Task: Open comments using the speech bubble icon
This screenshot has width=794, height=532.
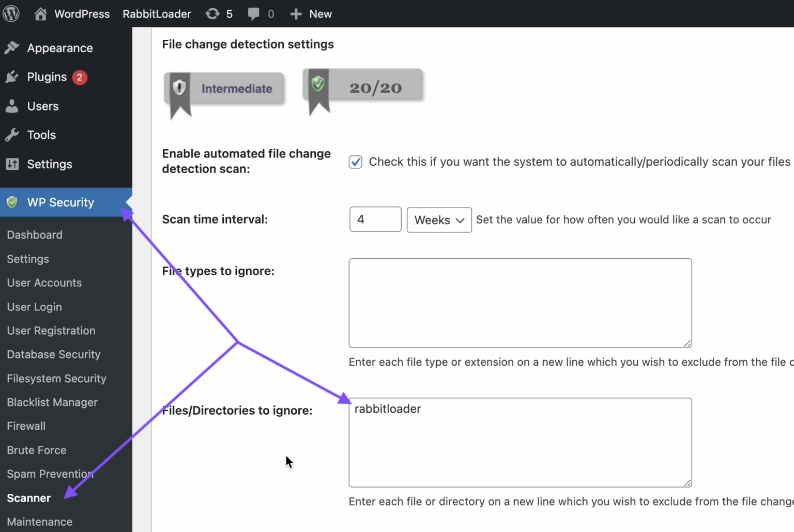Action: [254, 13]
